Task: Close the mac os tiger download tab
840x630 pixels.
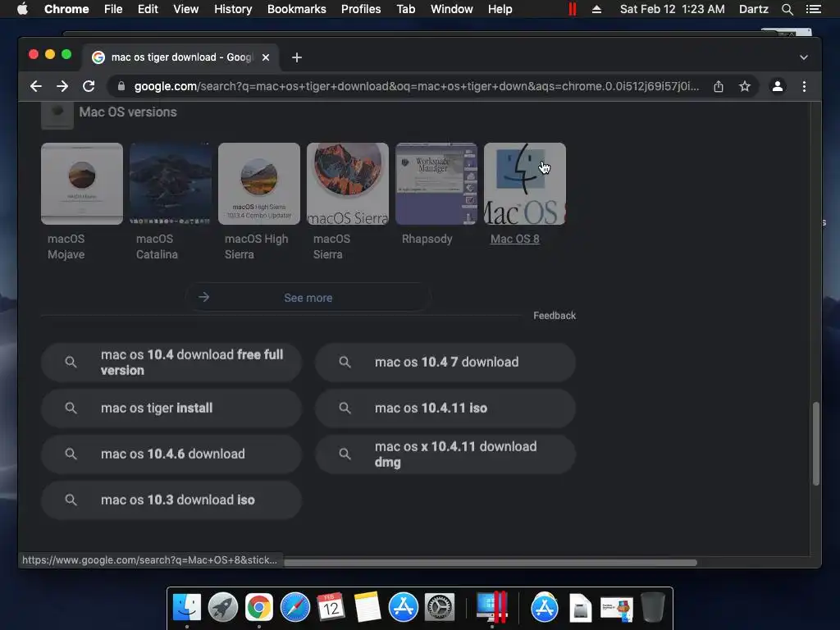Action: tap(266, 57)
